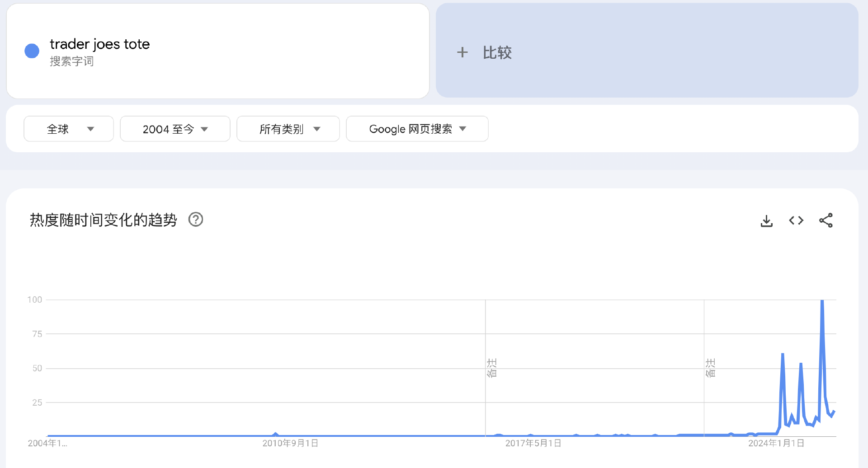Expand the 全球 region dropdown

[x=69, y=129]
